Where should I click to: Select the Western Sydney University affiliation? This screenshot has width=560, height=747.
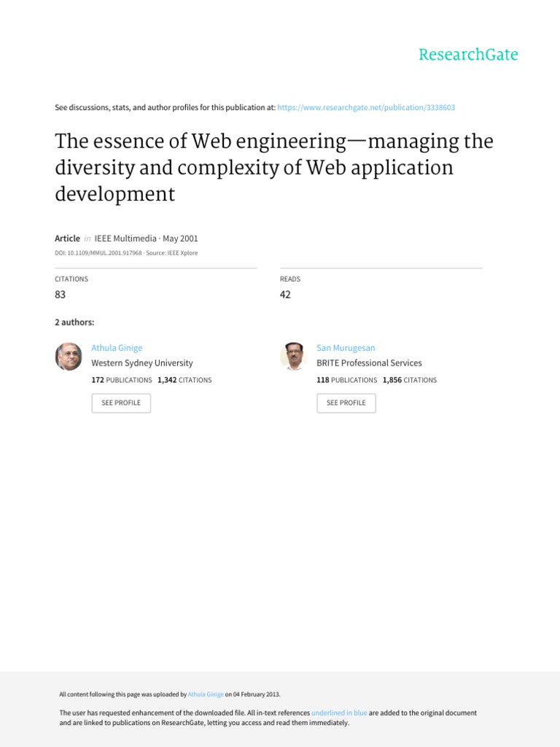point(141,363)
